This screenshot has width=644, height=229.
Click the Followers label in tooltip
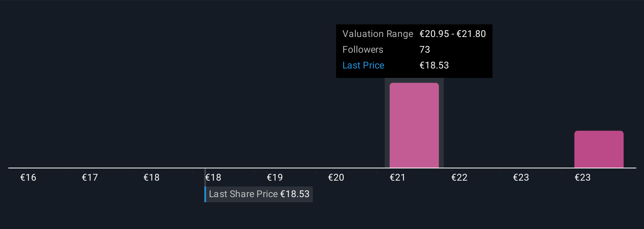[362, 50]
